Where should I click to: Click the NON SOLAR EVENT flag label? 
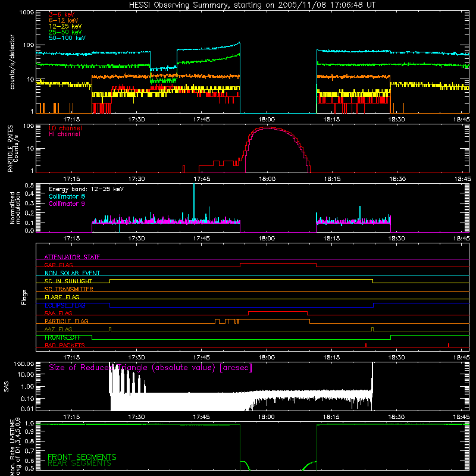[72, 273]
